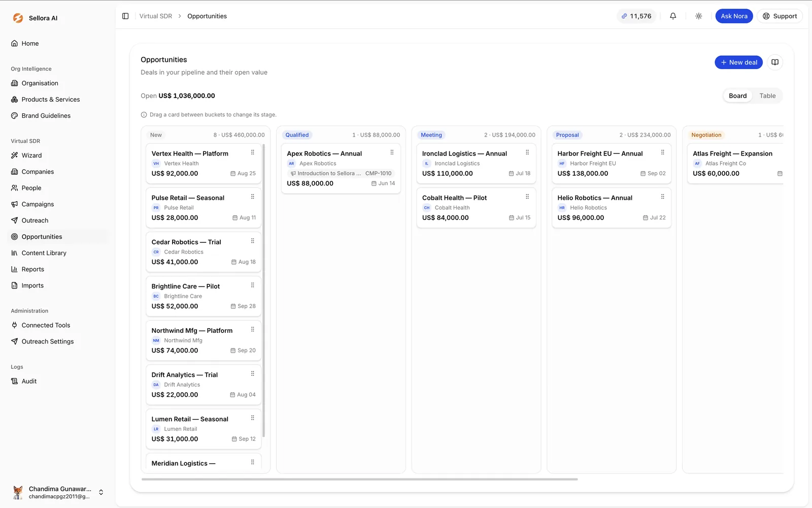Grab handle on Helio Robotics — Annual card
The height and width of the screenshot is (508, 812).
[x=663, y=197]
